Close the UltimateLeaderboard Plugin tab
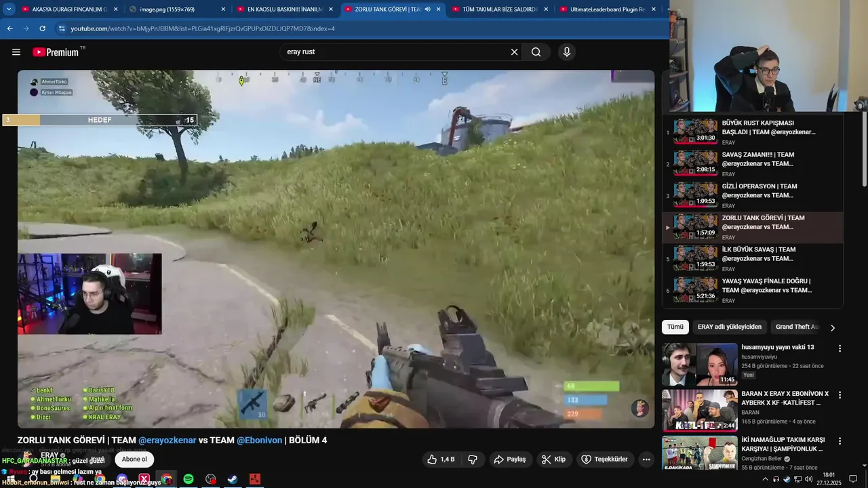Viewport: 868px width, 488px height. (x=654, y=9)
